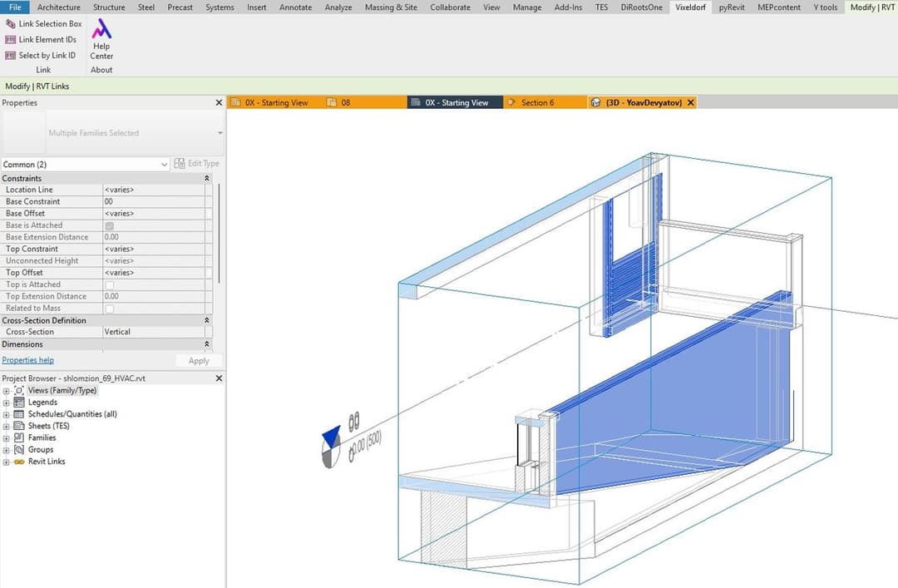Expand the Sheets (TES) tree node
The height and width of the screenshot is (588, 898).
[x=7, y=427]
